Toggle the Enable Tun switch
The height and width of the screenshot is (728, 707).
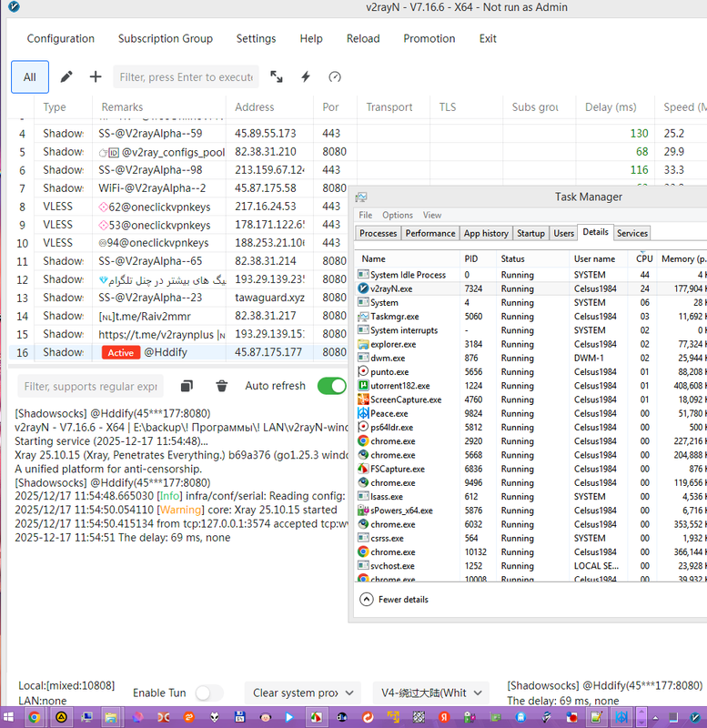click(209, 693)
